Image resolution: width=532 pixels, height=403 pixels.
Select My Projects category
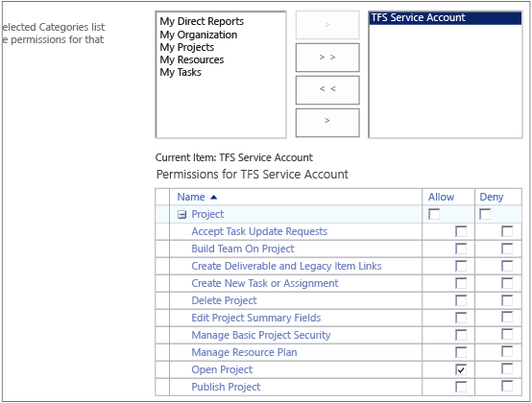[187, 47]
